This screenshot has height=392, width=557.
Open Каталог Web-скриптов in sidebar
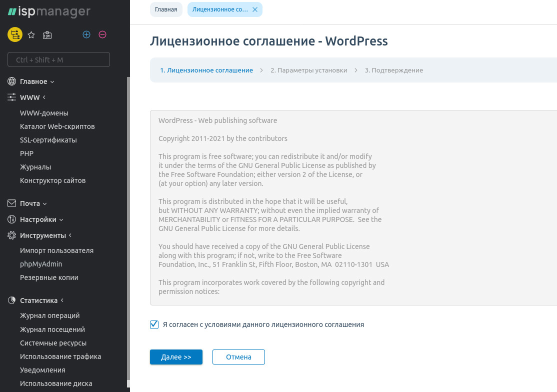(57, 126)
